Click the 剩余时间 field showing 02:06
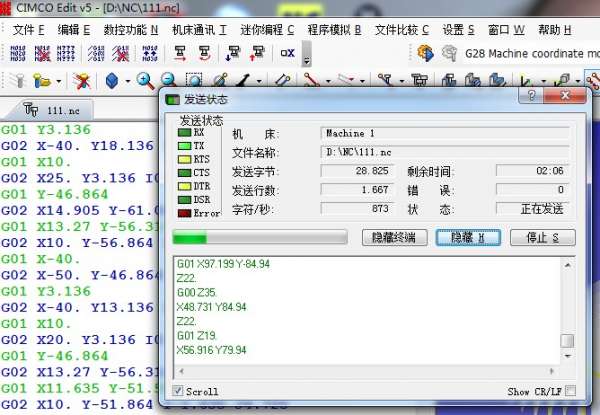 tap(532, 171)
